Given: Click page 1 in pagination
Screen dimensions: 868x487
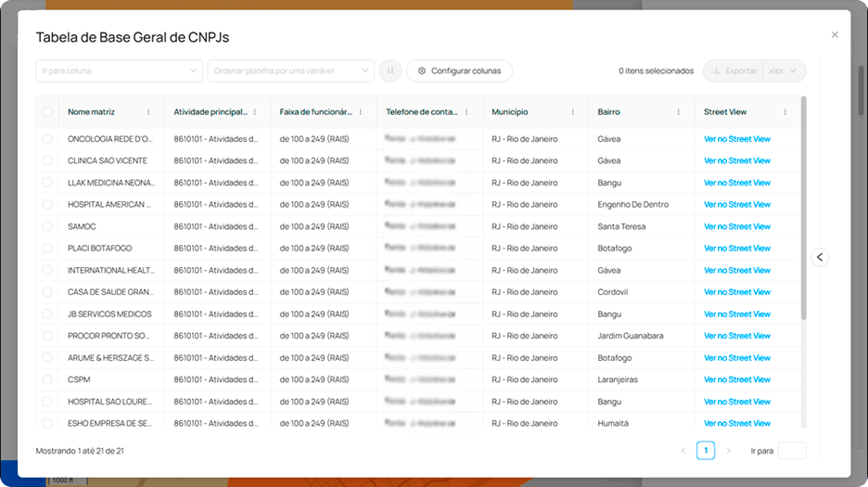Looking at the screenshot, I should tap(706, 451).
